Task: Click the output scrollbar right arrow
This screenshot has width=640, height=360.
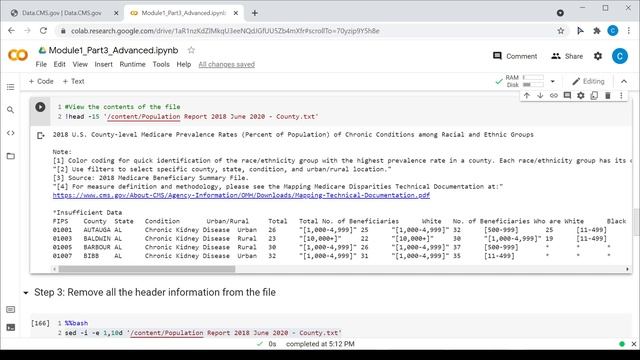Action: (627, 269)
